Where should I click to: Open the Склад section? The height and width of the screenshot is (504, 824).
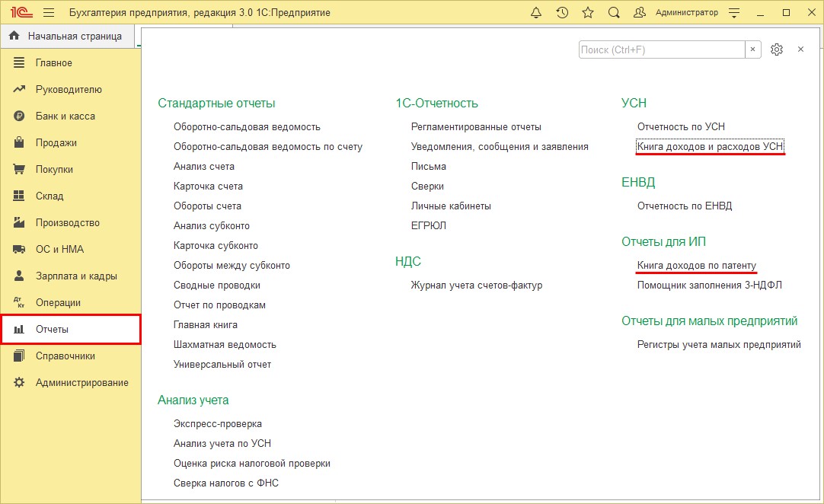coord(70,196)
